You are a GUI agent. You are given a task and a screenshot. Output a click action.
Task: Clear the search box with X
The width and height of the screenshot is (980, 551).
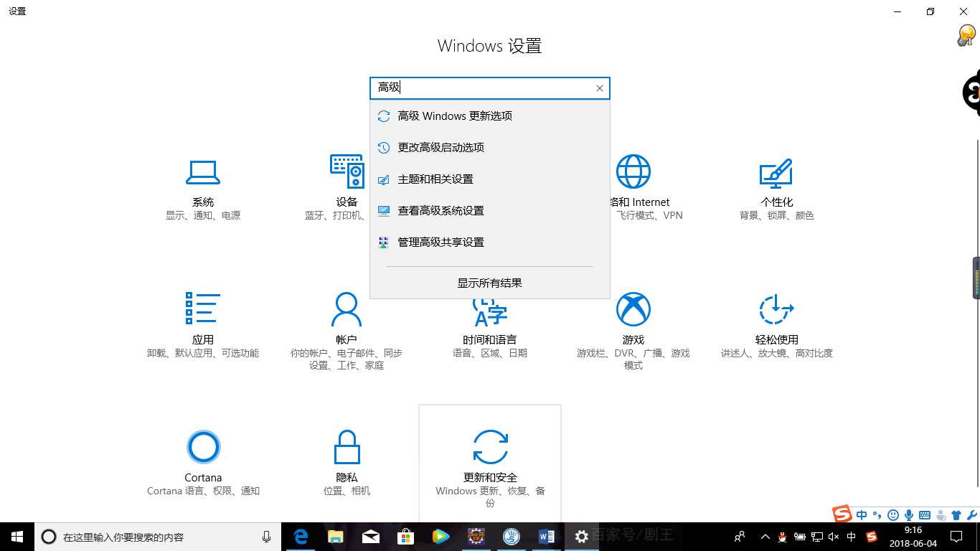click(600, 88)
